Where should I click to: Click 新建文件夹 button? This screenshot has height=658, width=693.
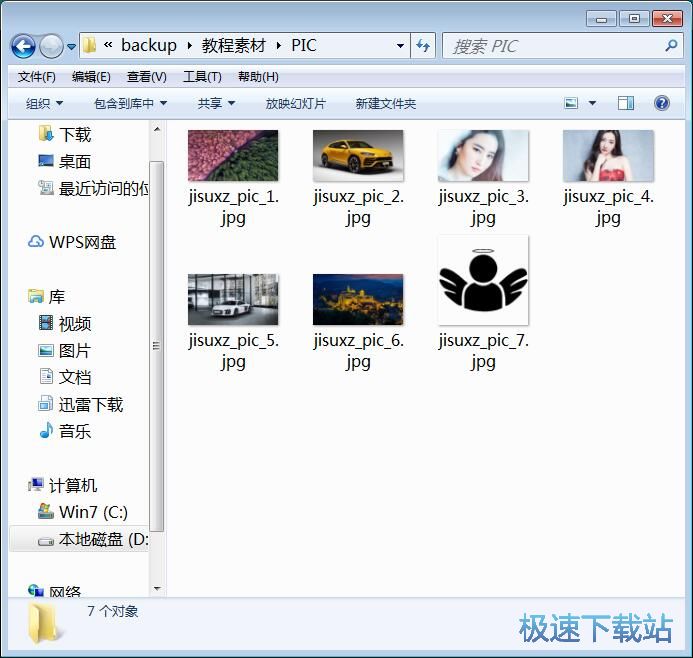(386, 104)
